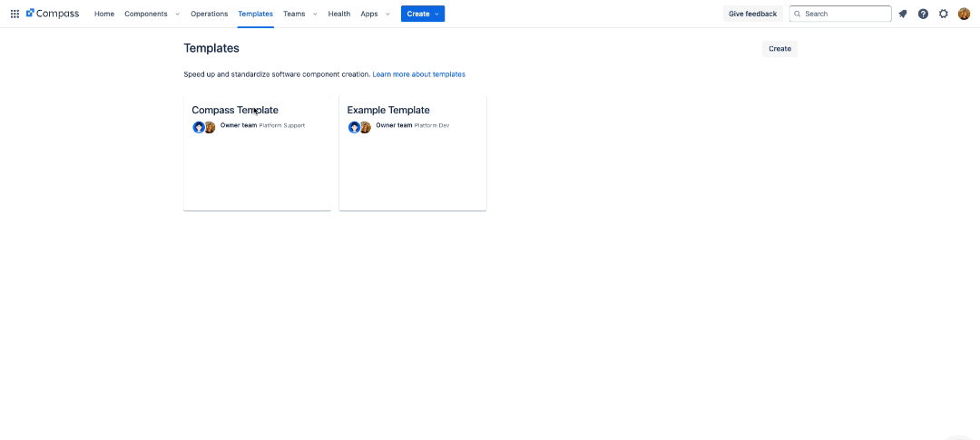Open the help question mark icon
Image resolution: width=980 pixels, height=440 pixels.
pyautogui.click(x=923, y=14)
